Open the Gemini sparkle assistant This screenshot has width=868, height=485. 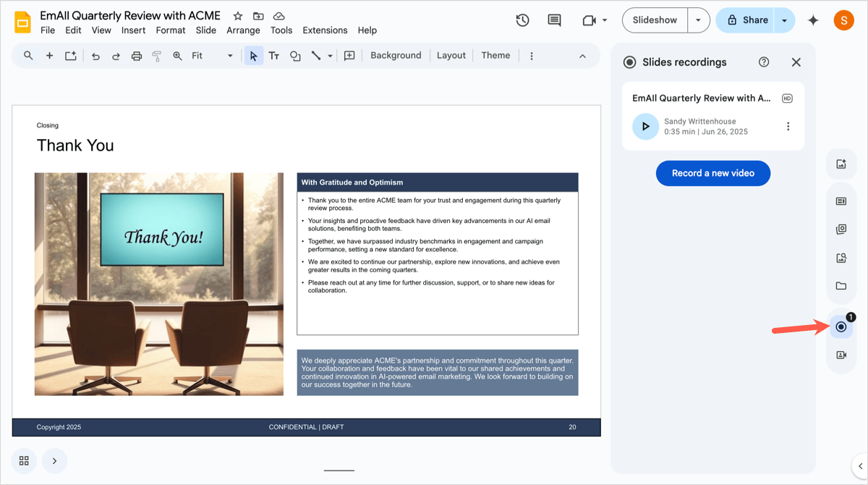click(x=813, y=20)
